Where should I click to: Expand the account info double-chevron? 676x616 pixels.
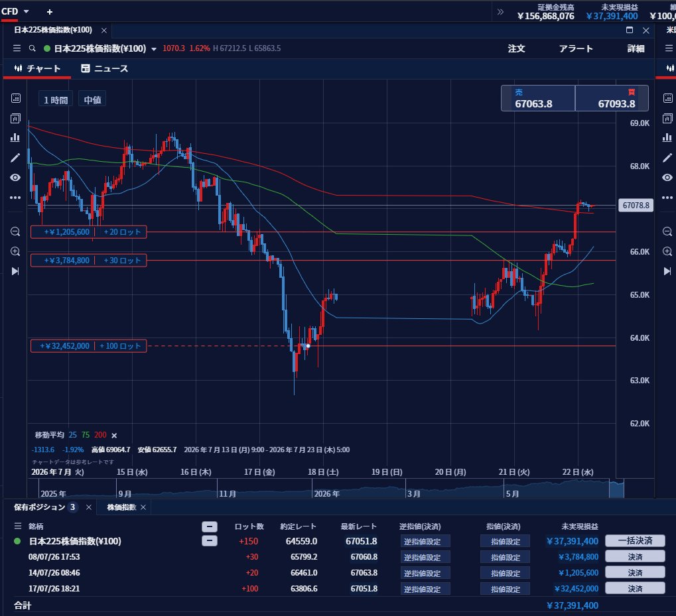[x=500, y=12]
